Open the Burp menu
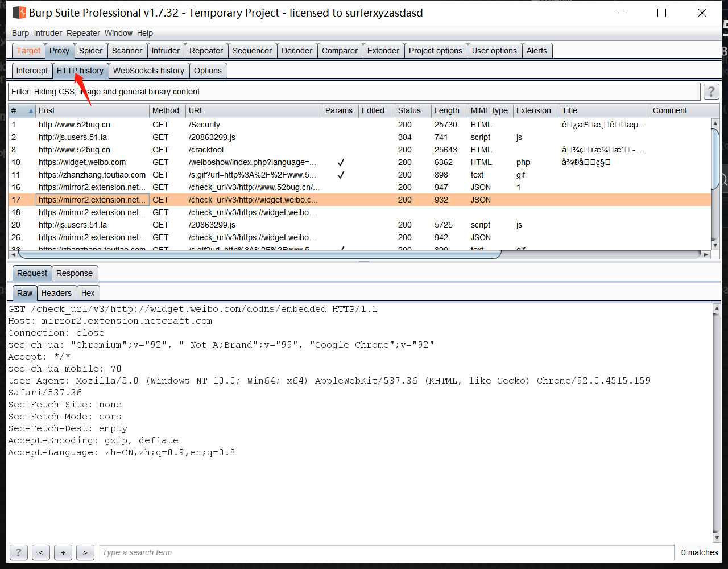Screen dimensions: 728x569 [20, 33]
